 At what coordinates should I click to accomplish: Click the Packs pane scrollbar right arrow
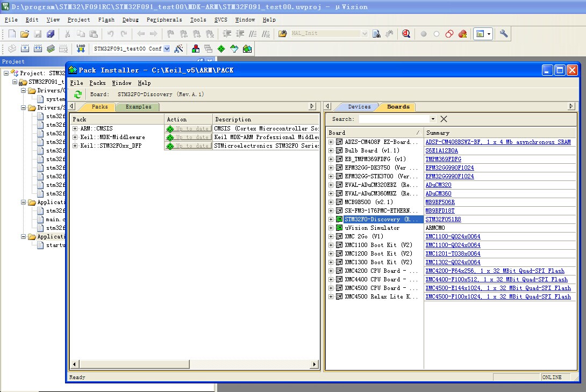(315, 364)
